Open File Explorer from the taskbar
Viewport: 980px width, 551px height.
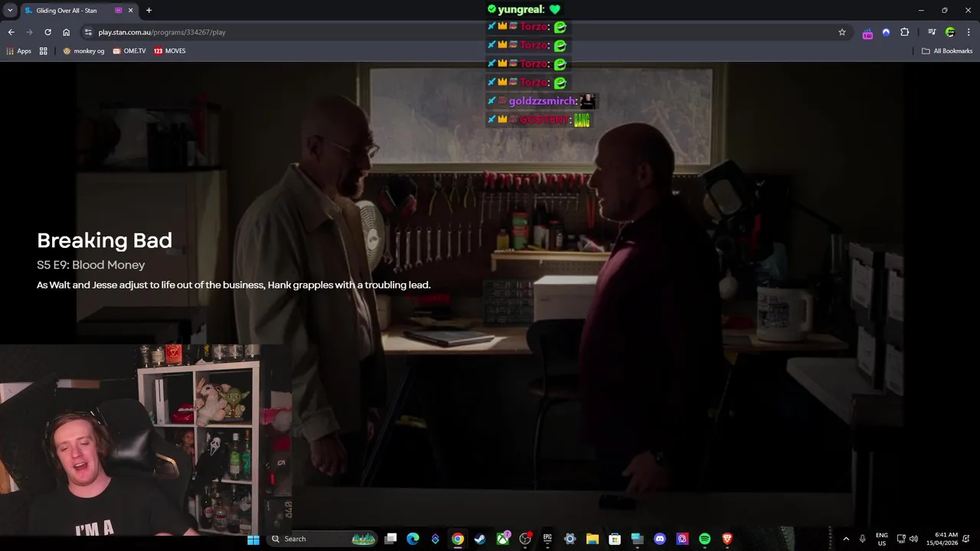tap(593, 539)
